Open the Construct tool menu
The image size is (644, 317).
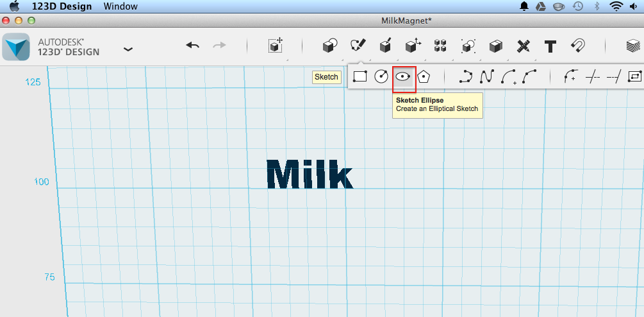point(385,45)
